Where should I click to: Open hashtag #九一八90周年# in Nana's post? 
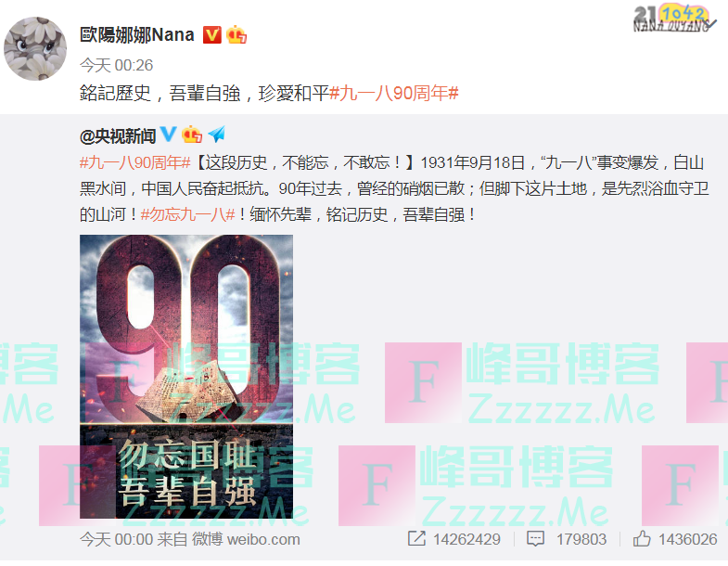(394, 94)
